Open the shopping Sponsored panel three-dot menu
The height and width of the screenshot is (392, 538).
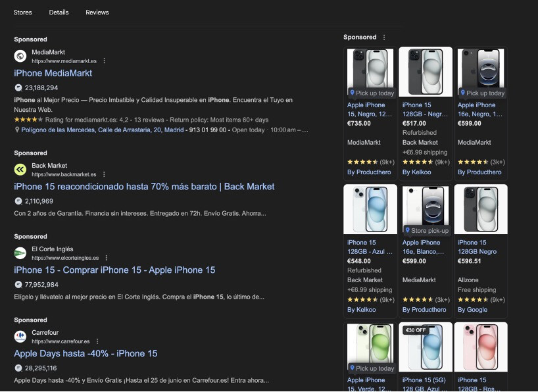[x=384, y=37]
